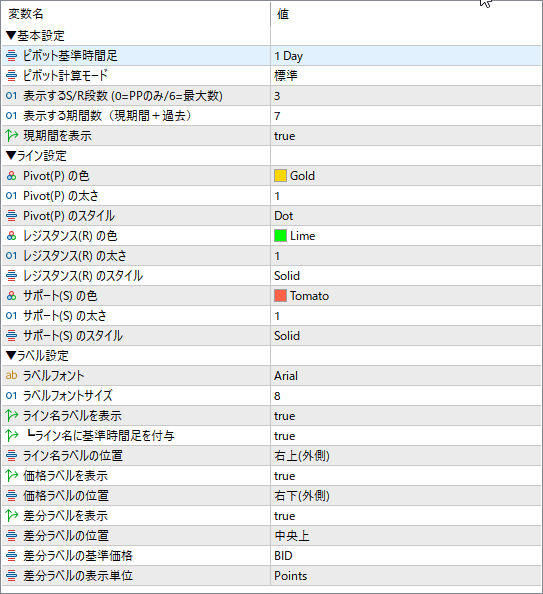543x594 pixels.
Task: Click the Tomato color swatch
Action: click(x=280, y=295)
